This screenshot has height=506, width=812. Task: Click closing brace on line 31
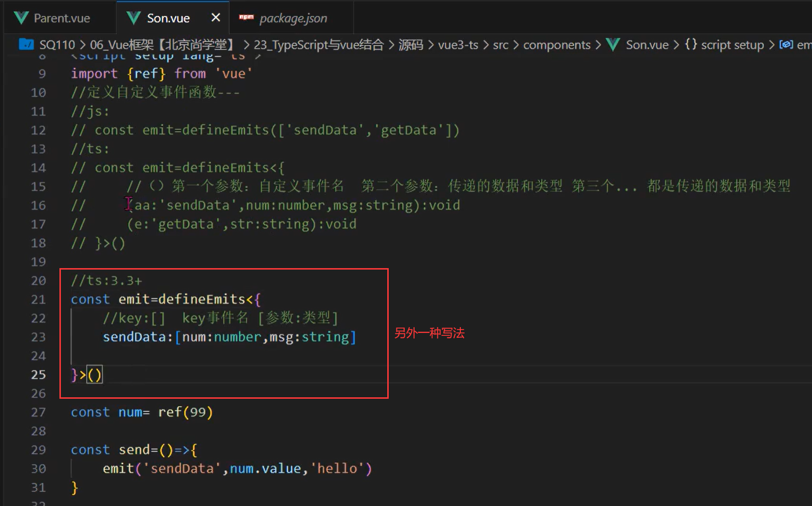75,487
